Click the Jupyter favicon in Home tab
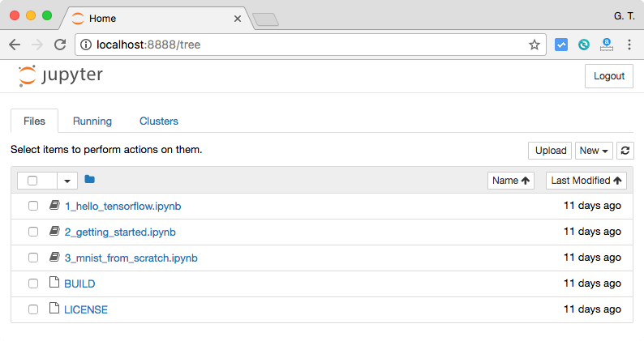Screen dimensions: 644x341 (x=77, y=19)
